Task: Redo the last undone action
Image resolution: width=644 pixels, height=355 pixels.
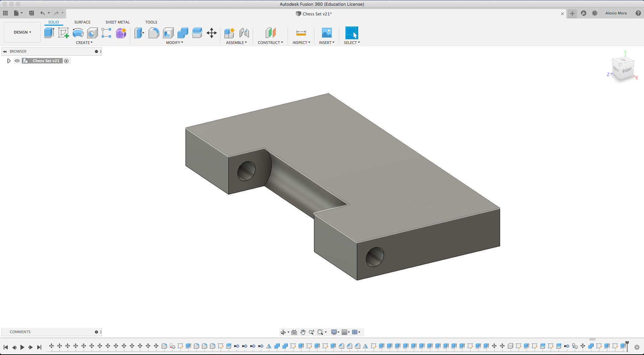Action: pyautogui.click(x=56, y=13)
